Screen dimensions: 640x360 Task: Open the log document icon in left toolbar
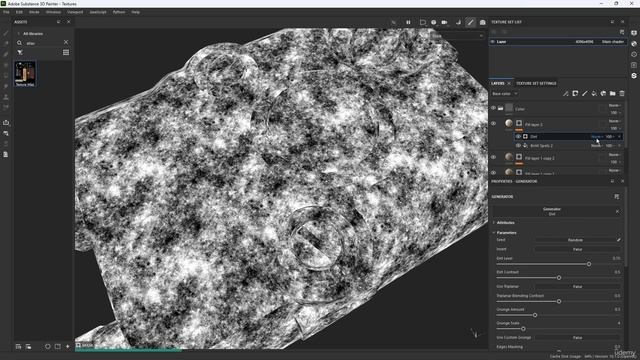[x=6, y=155]
